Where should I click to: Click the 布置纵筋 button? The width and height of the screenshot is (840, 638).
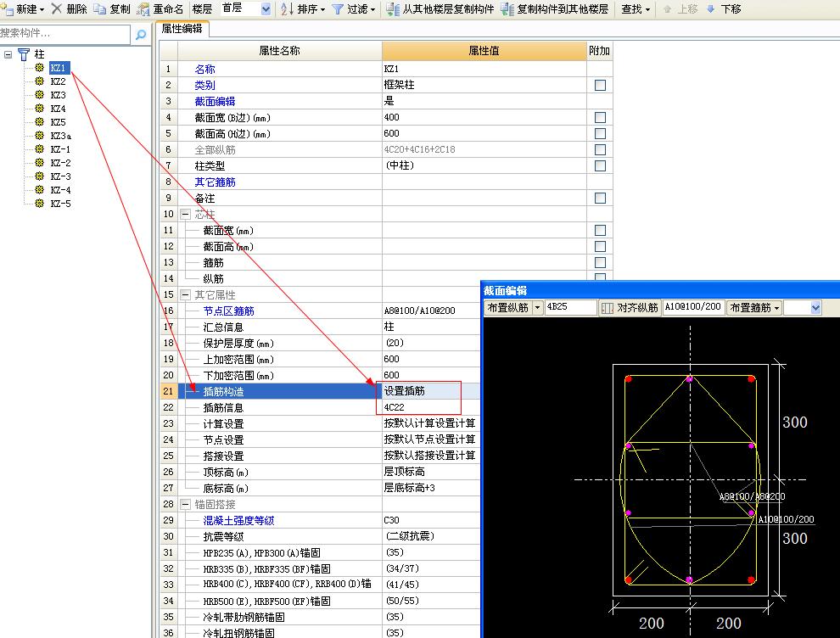[x=508, y=308]
